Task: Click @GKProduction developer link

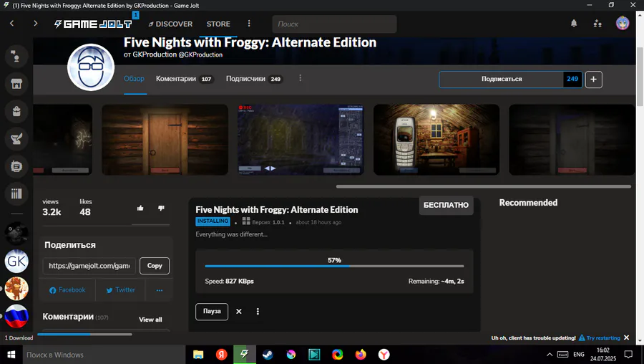Action: (x=200, y=54)
